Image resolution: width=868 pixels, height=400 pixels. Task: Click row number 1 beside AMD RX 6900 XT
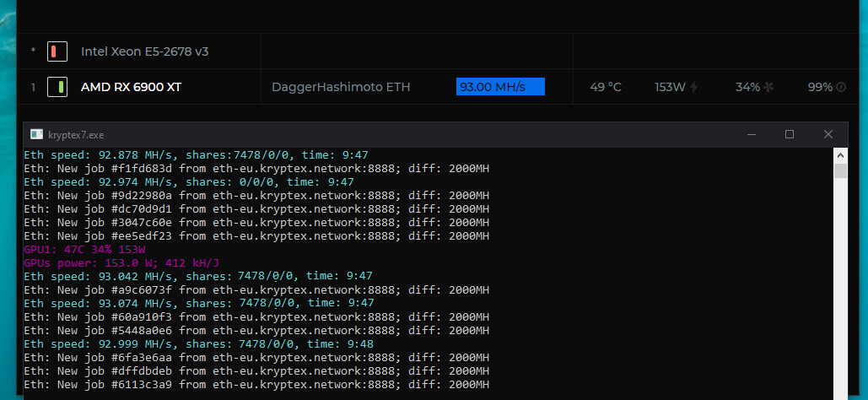(x=33, y=87)
